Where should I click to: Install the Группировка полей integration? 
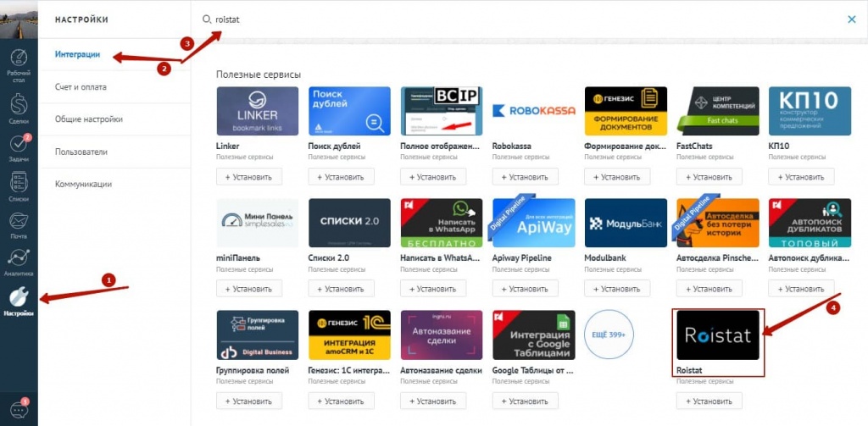tap(249, 401)
